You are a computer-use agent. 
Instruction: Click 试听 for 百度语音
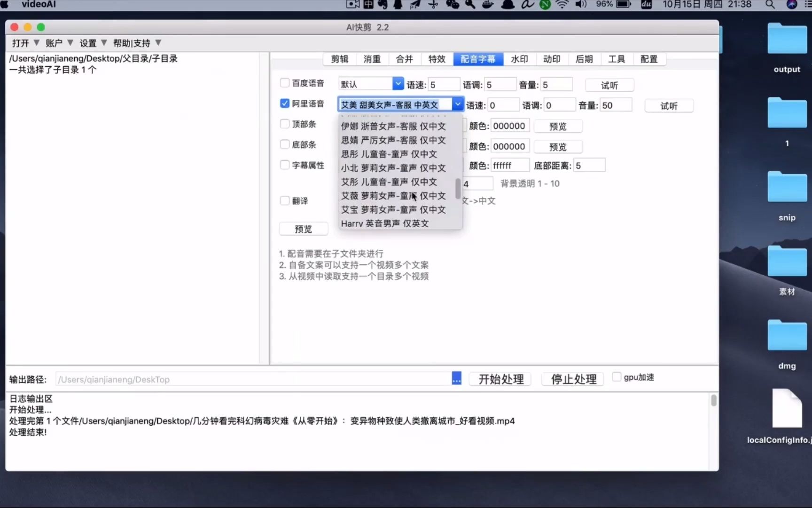[609, 85]
